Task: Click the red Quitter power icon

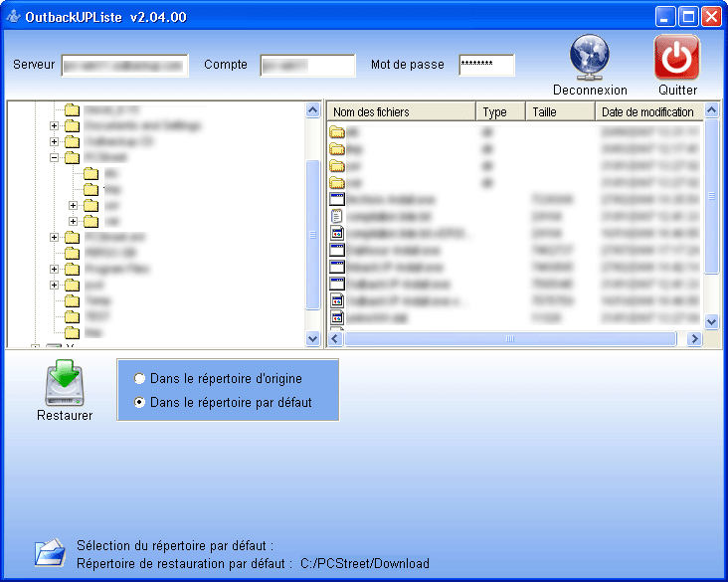Action: 677,58
